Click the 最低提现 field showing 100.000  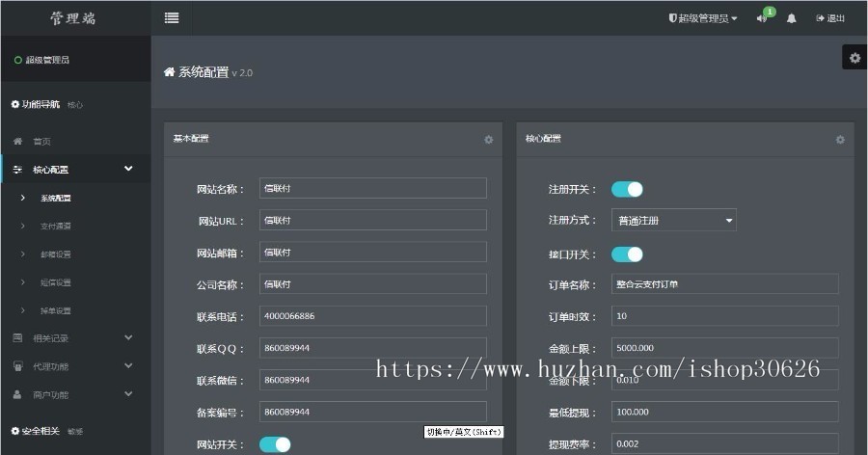coord(724,412)
